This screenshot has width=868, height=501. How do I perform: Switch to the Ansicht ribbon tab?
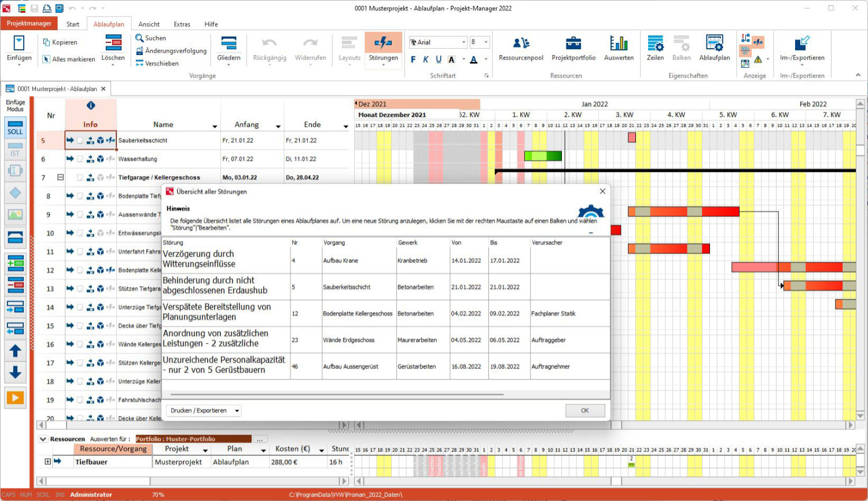click(149, 24)
